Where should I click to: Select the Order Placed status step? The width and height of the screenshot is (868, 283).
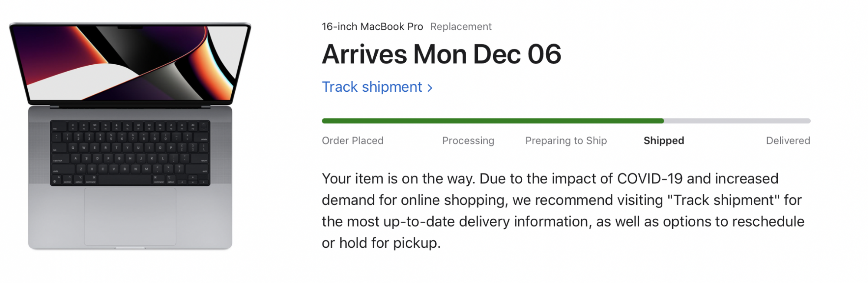[x=352, y=140]
